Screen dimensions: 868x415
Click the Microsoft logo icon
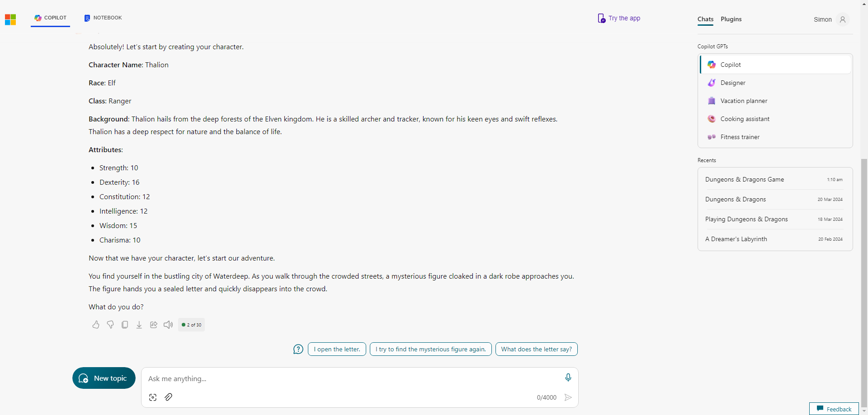point(10,19)
